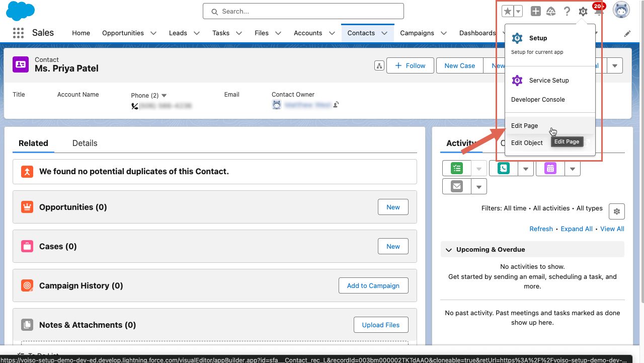
Task: Click the Global Actions plus icon
Action: [536, 11]
